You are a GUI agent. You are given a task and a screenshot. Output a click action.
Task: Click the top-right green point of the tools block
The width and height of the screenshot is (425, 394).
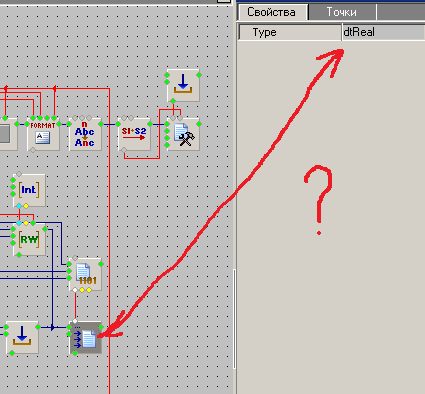pyautogui.click(x=199, y=124)
